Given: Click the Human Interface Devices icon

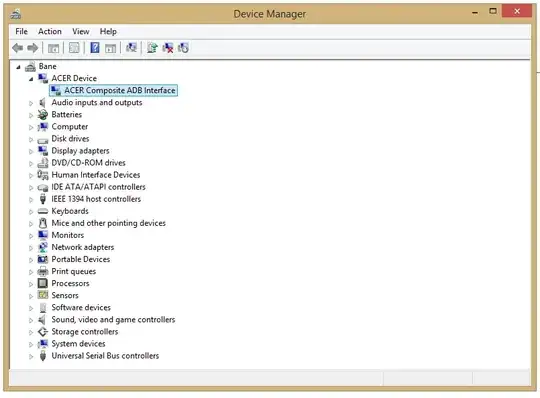Looking at the screenshot, I should point(43,175).
